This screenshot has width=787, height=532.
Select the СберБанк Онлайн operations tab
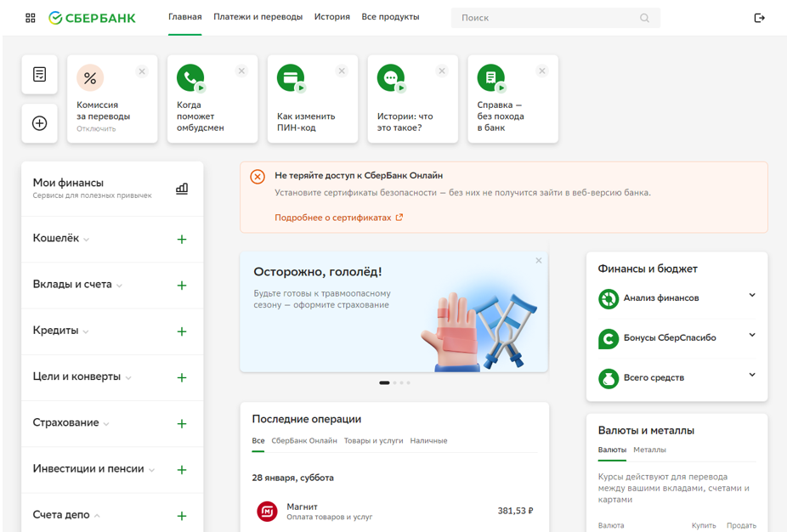[x=304, y=441]
